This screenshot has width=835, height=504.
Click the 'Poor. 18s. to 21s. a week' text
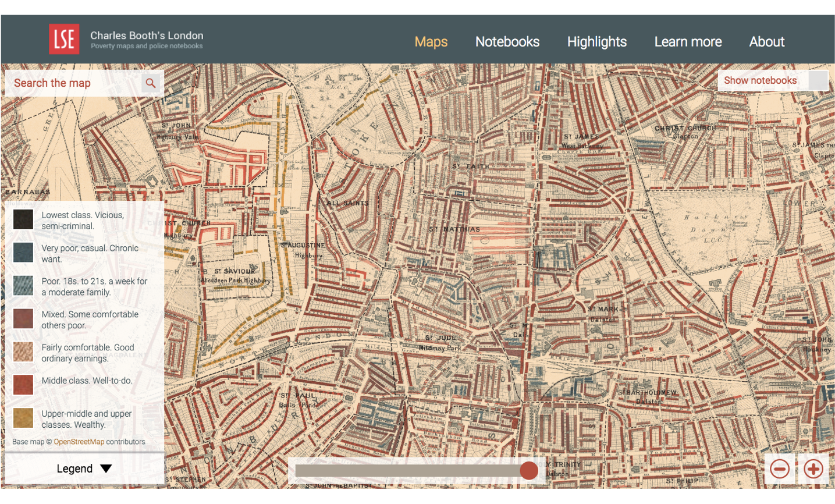[x=94, y=287]
